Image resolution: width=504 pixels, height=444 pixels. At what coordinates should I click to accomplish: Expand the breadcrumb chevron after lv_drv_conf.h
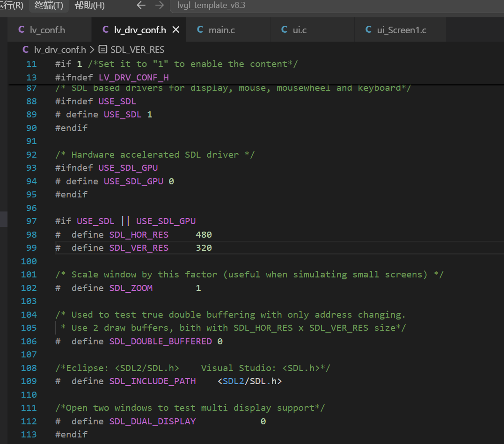(x=92, y=50)
